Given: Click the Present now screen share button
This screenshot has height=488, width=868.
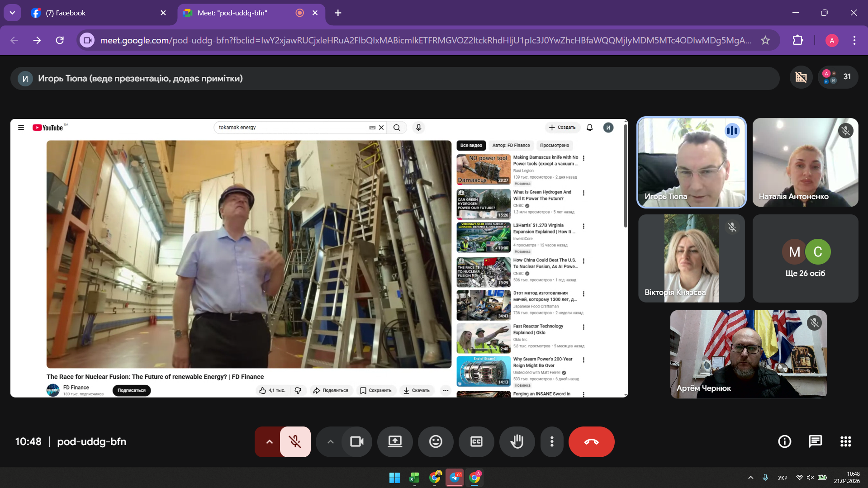Looking at the screenshot, I should click(395, 441).
